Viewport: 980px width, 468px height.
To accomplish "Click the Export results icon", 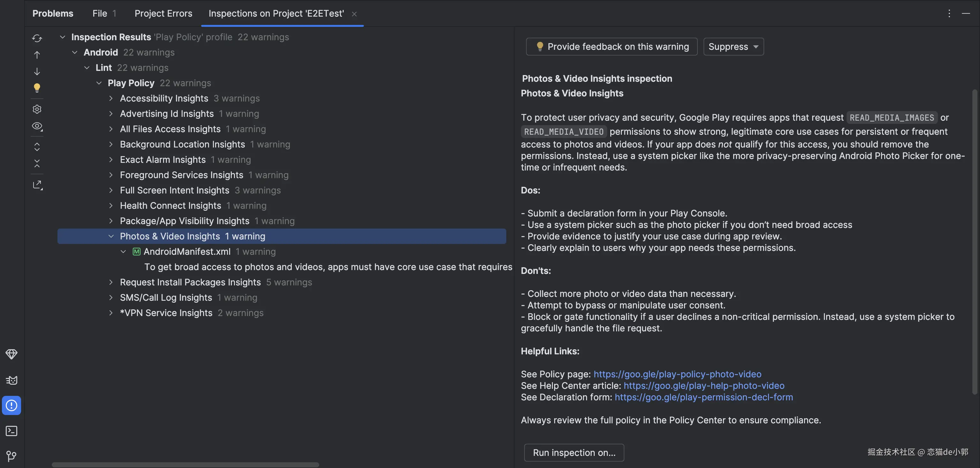I will 37,185.
